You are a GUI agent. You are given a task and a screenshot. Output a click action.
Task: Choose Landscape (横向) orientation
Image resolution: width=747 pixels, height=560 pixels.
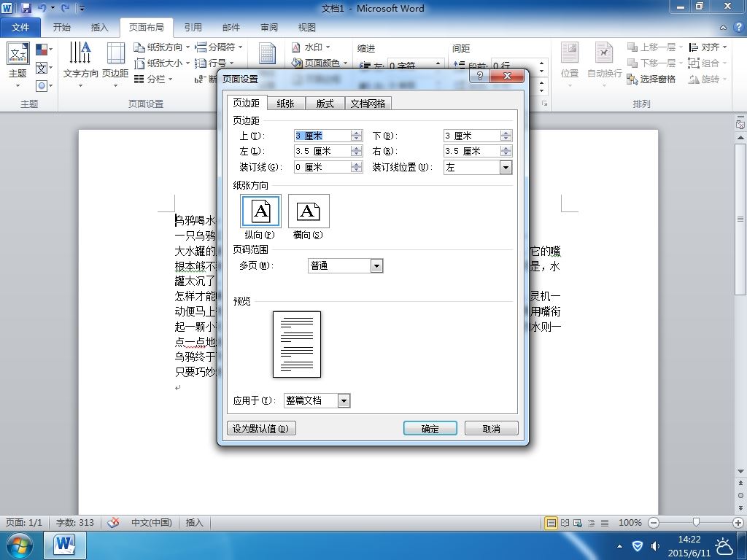coord(309,211)
